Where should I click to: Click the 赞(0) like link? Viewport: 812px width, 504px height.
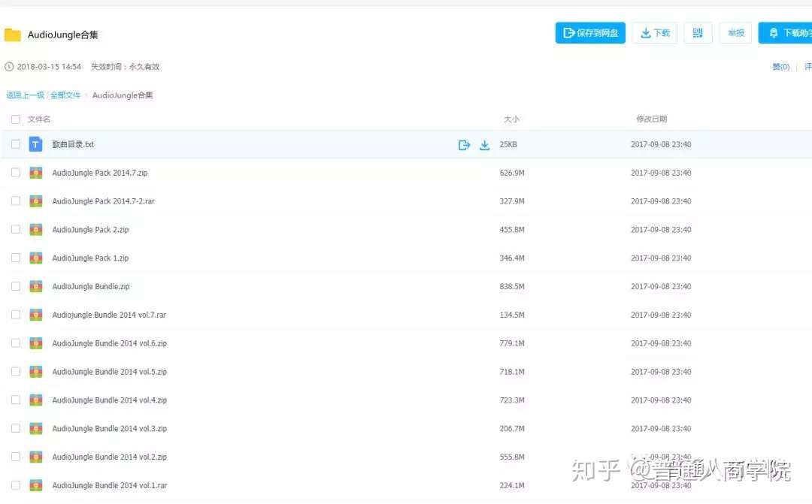point(781,67)
